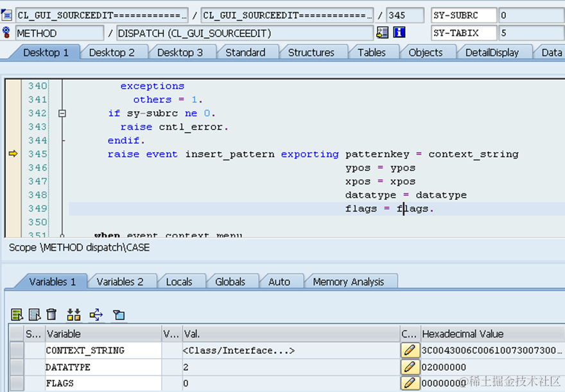Click the SY-TABIX name field
The image size is (565, 392).
click(x=464, y=33)
